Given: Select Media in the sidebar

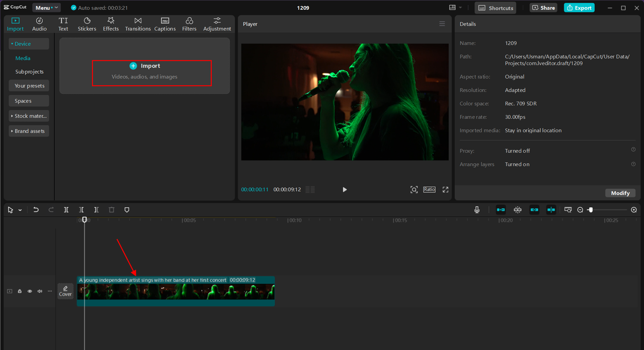Looking at the screenshot, I should click(x=23, y=58).
